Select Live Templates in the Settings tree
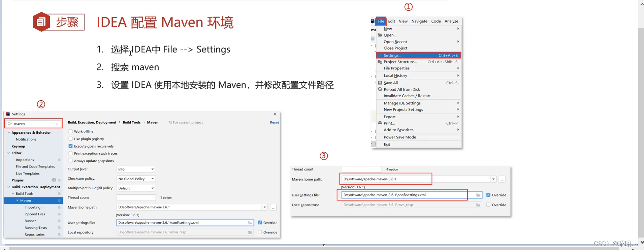Screen dimensions: 644x250 pos(28,174)
